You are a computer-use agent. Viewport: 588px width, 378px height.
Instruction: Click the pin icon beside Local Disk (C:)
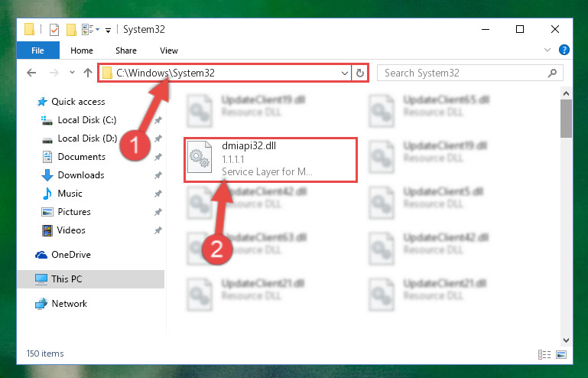(158, 120)
